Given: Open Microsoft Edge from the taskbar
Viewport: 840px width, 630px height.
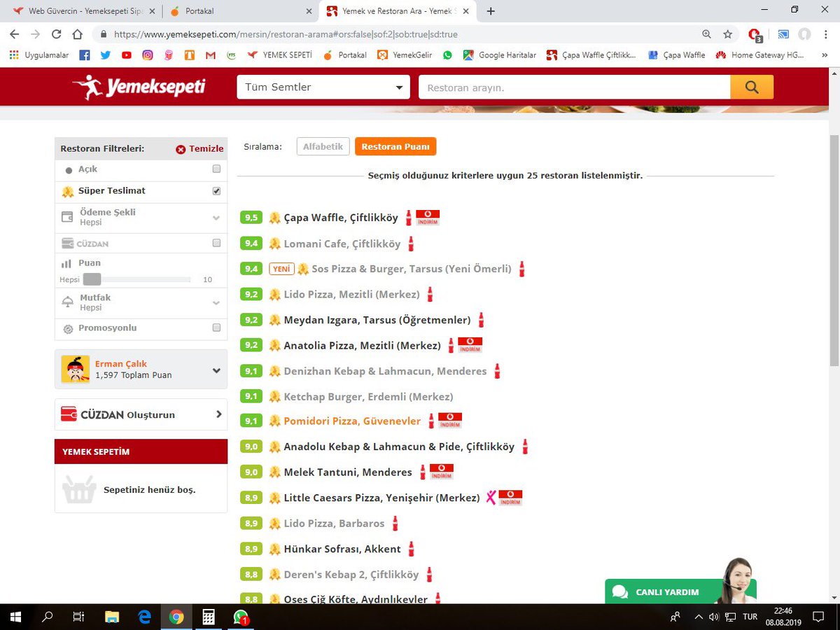Looking at the screenshot, I should [x=144, y=617].
